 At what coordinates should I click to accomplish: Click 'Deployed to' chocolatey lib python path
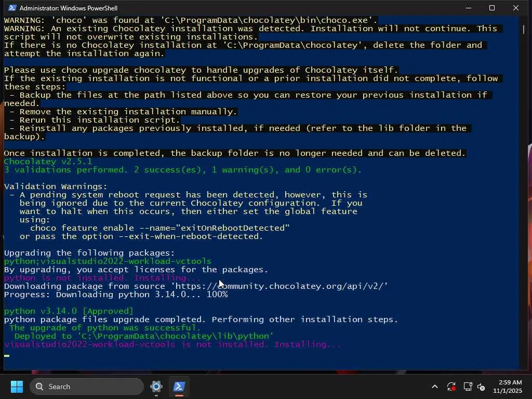click(x=144, y=336)
